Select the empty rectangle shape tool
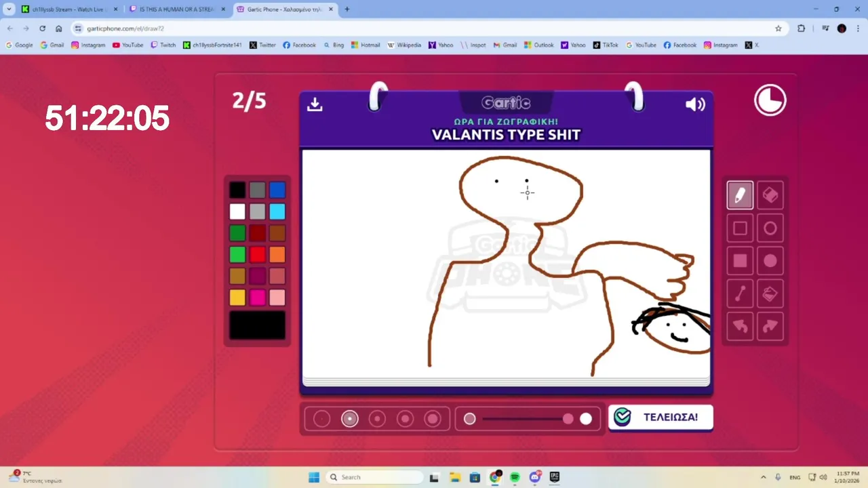The width and height of the screenshot is (868, 488). coord(740,228)
